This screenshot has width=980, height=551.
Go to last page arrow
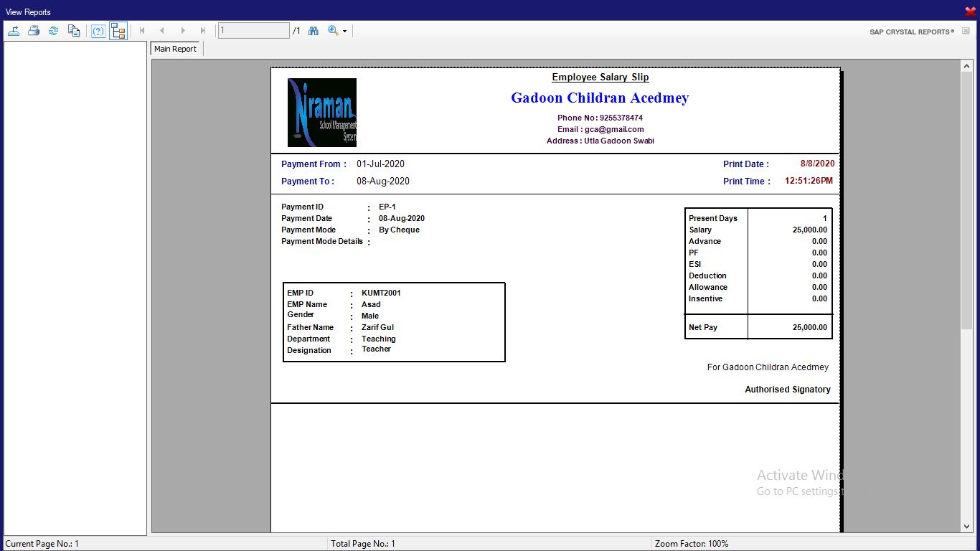click(x=202, y=31)
